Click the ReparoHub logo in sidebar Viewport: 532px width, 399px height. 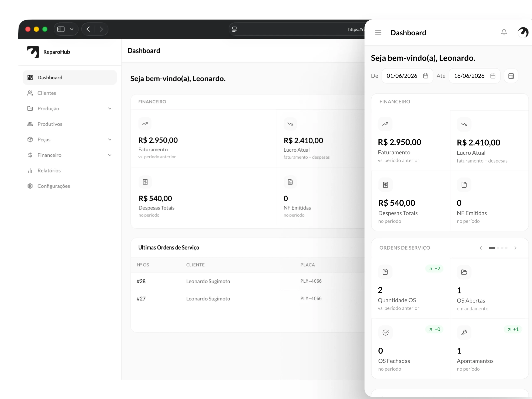33,52
